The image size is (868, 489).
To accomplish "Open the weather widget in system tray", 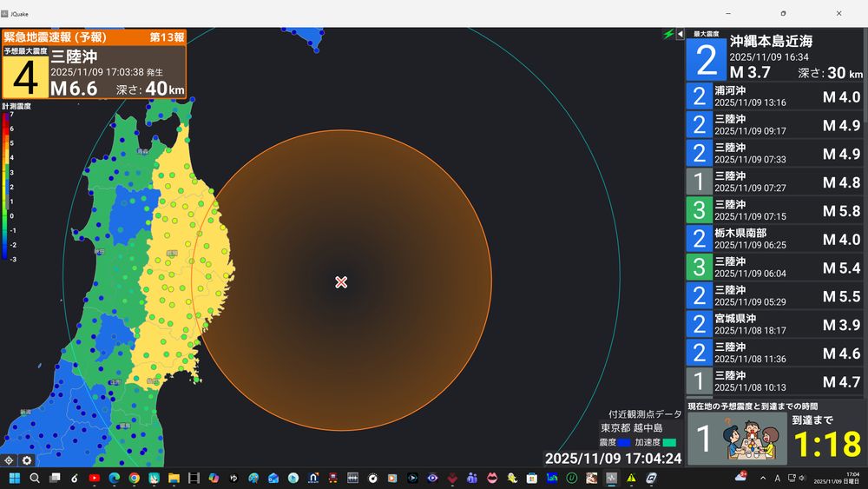I will point(740,477).
